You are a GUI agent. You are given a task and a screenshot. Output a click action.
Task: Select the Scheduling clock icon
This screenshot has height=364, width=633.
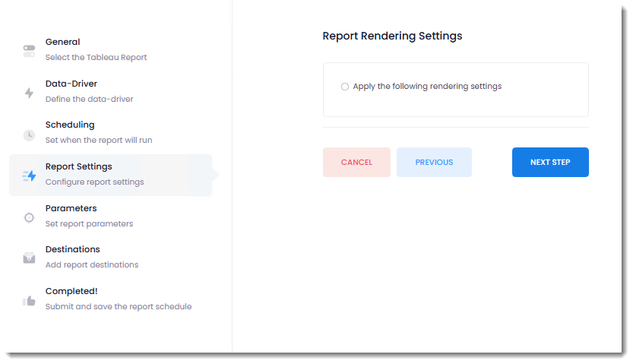pos(29,135)
